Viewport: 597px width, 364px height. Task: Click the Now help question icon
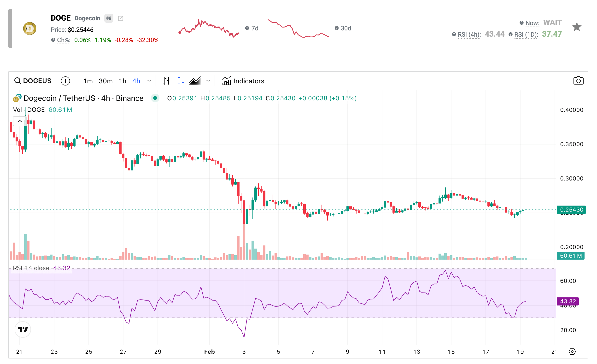[x=521, y=23]
